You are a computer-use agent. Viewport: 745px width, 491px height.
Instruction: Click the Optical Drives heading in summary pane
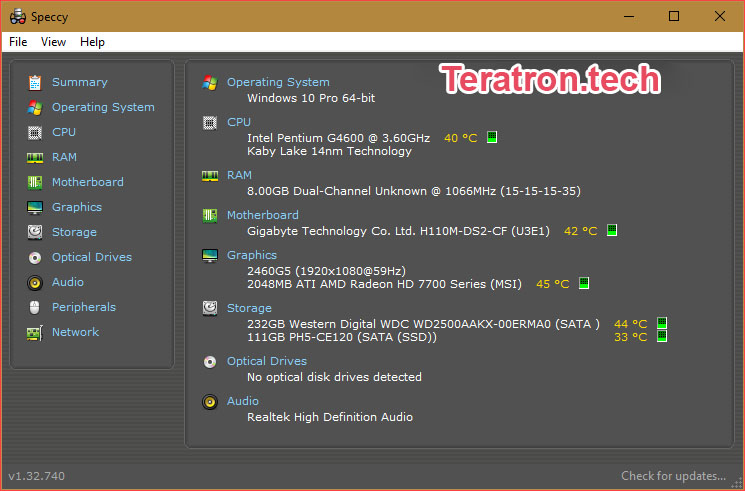point(267,361)
